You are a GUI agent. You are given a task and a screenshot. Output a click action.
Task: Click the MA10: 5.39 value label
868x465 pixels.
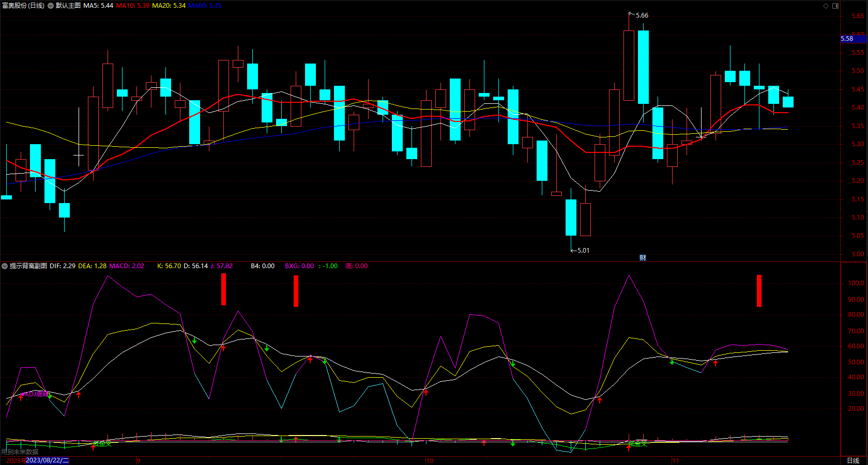(x=133, y=6)
